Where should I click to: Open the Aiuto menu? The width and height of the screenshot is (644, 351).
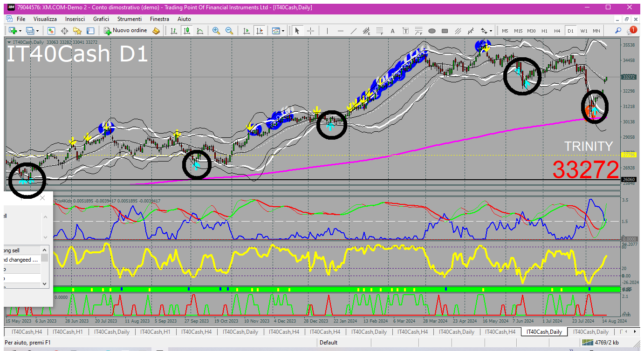click(184, 19)
